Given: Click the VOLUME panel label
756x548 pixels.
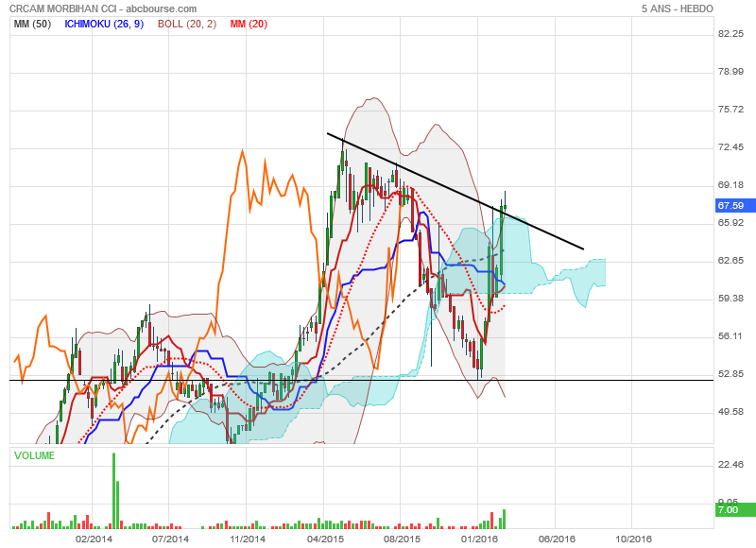Looking at the screenshot, I should tap(34, 455).
